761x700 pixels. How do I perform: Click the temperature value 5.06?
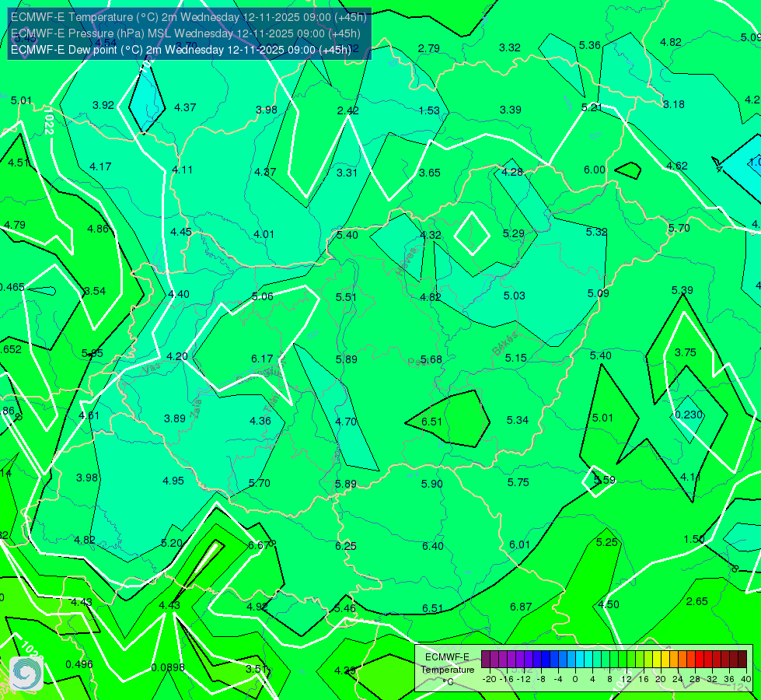(x=263, y=297)
